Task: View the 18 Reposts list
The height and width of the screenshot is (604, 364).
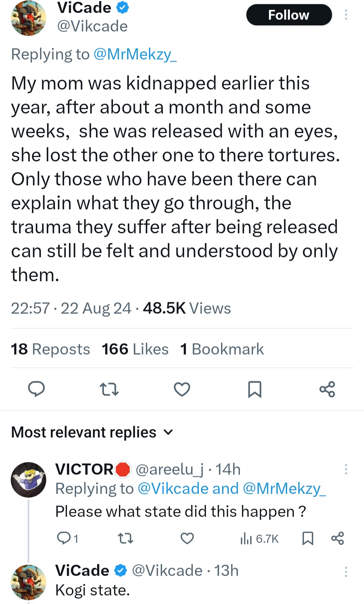Action: 51,349
